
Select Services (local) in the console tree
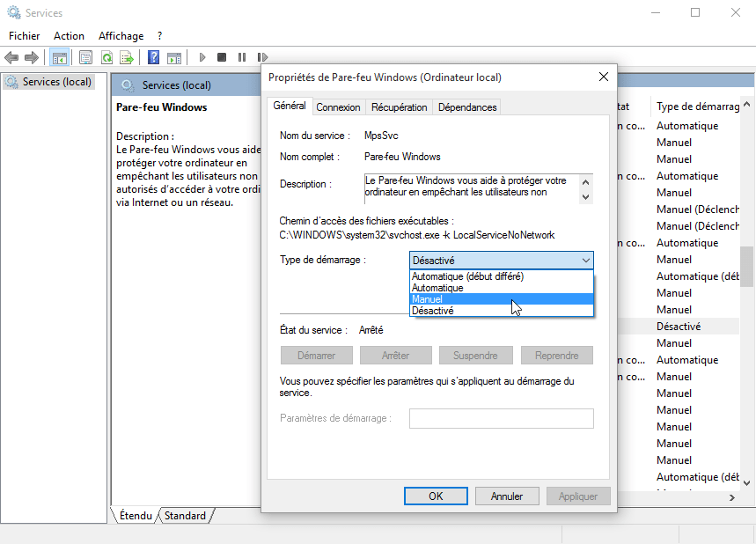pyautogui.click(x=48, y=82)
